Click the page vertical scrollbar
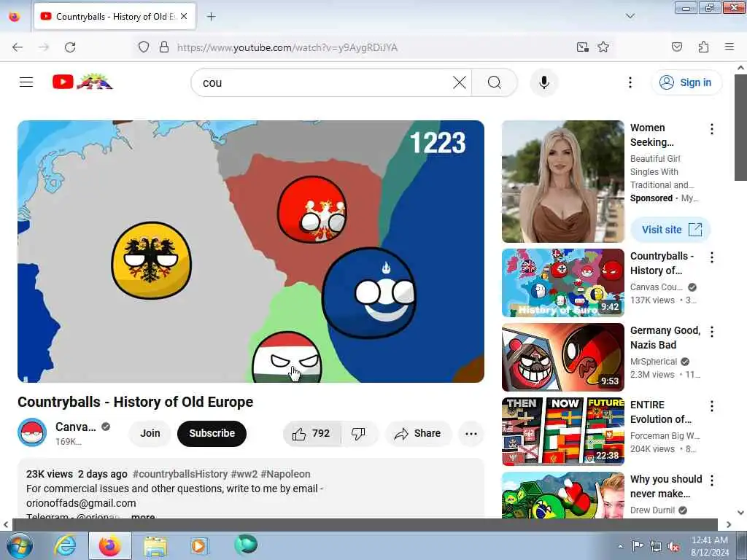The height and width of the screenshot is (560, 747). point(740,128)
